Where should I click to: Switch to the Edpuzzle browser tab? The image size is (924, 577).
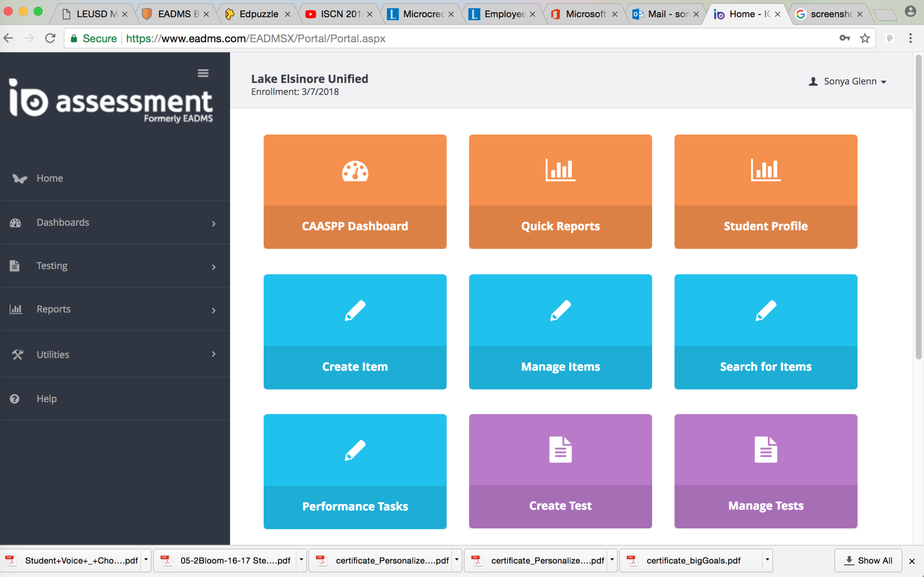point(258,14)
